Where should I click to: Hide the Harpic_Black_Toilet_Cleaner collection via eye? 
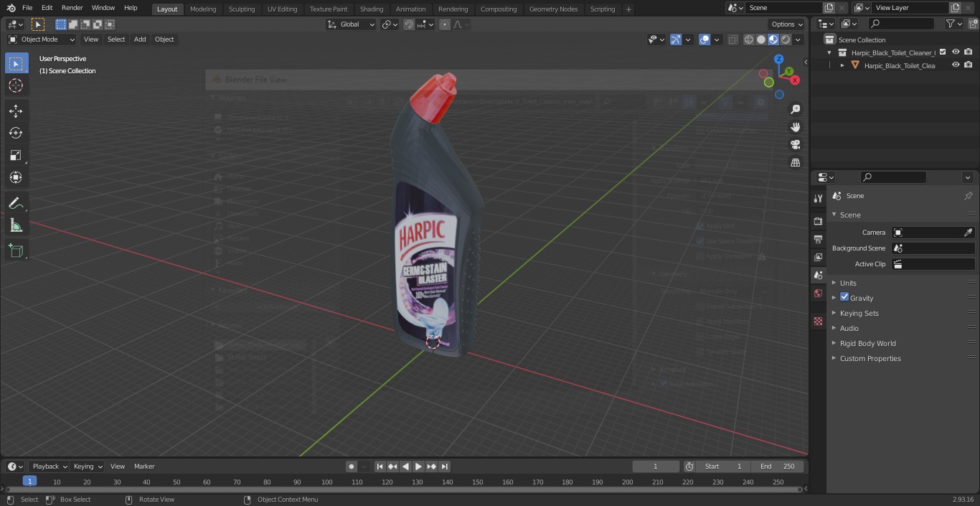coord(956,52)
